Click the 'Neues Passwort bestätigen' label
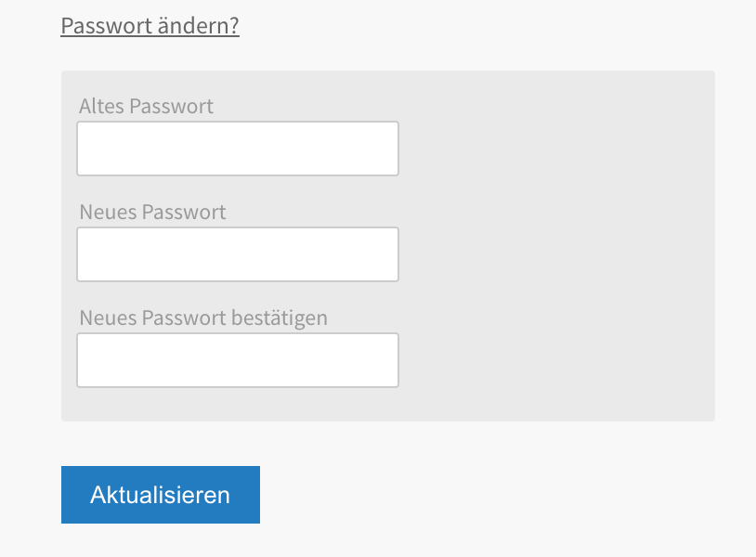756x557 pixels. 203,318
